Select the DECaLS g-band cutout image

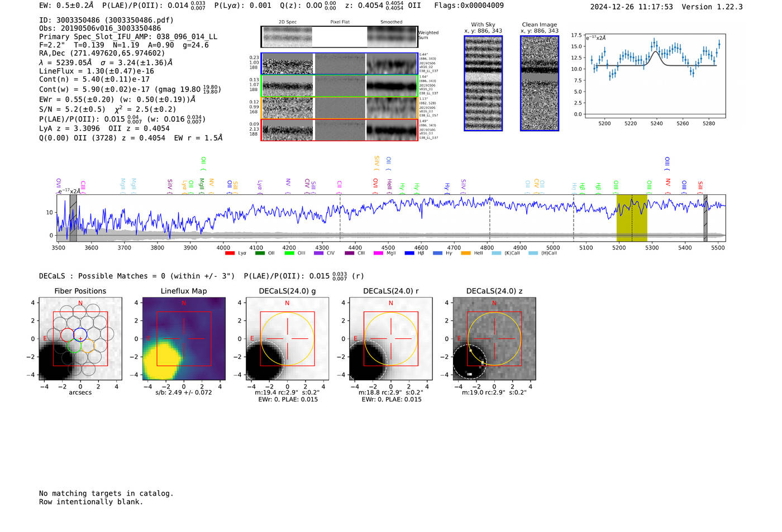pyautogui.click(x=287, y=339)
